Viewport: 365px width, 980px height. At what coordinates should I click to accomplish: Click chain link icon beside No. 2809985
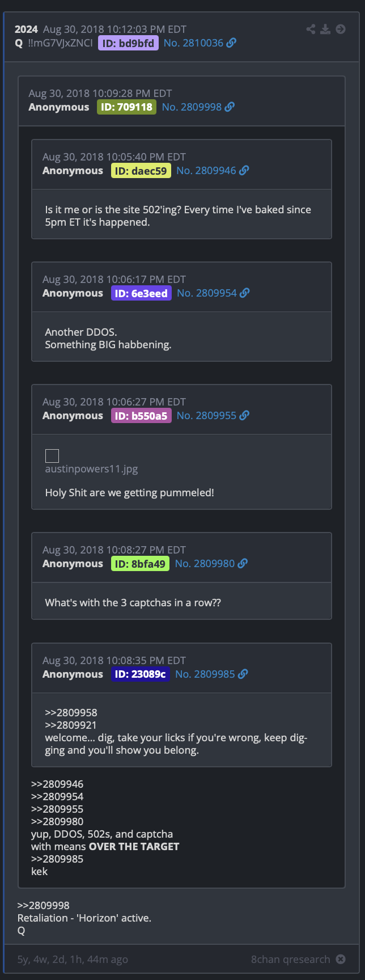click(243, 674)
